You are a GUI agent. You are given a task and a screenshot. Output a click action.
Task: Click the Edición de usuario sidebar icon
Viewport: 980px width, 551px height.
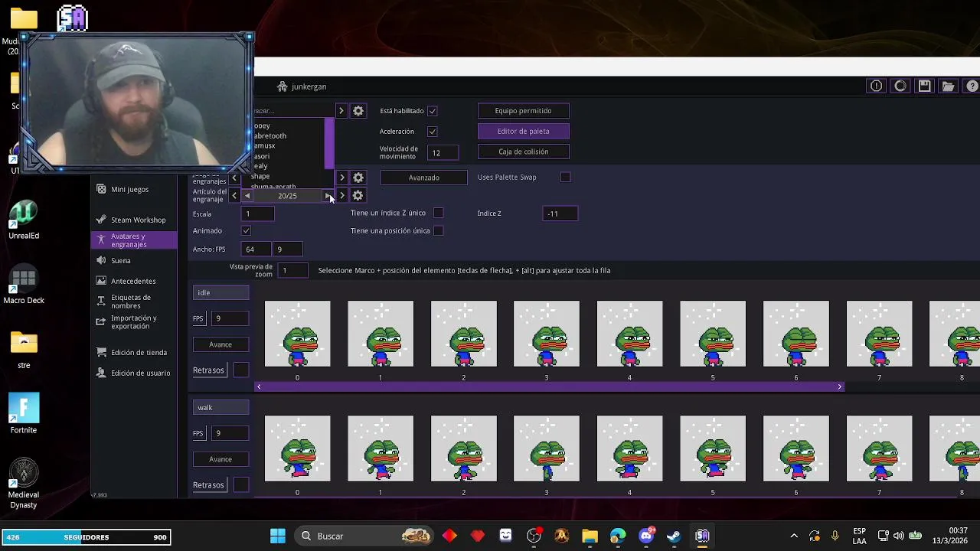[x=101, y=373]
